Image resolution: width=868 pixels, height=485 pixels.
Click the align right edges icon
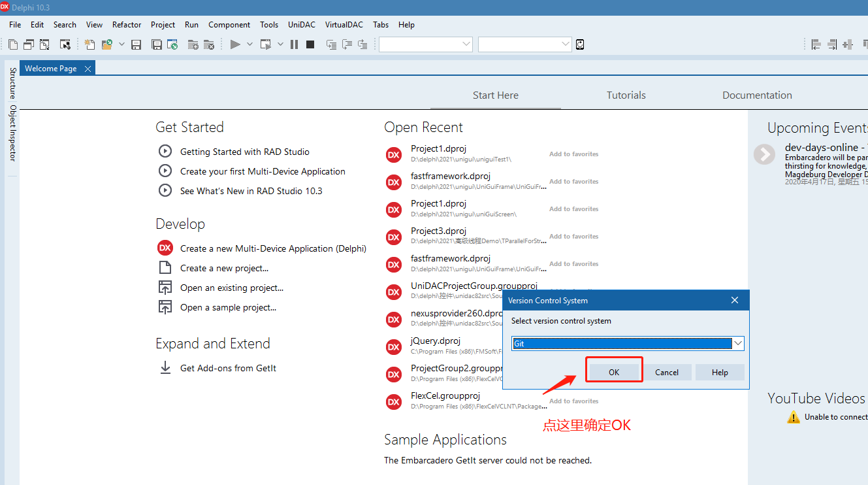tap(832, 44)
